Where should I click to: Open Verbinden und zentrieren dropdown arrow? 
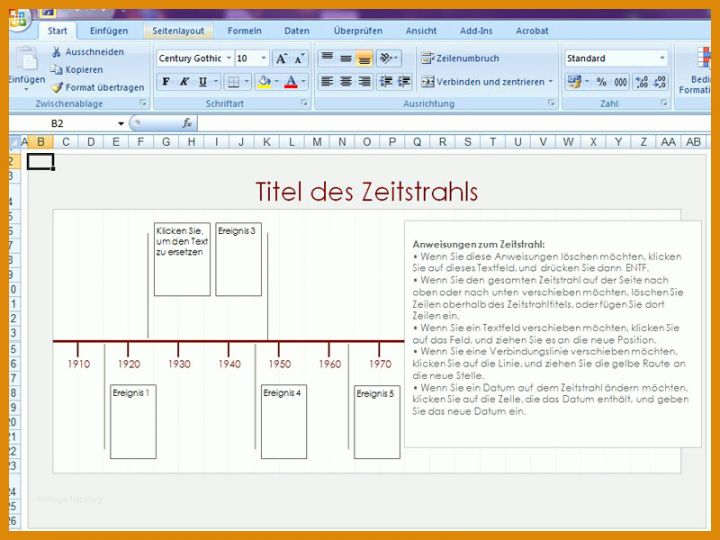click(x=551, y=82)
